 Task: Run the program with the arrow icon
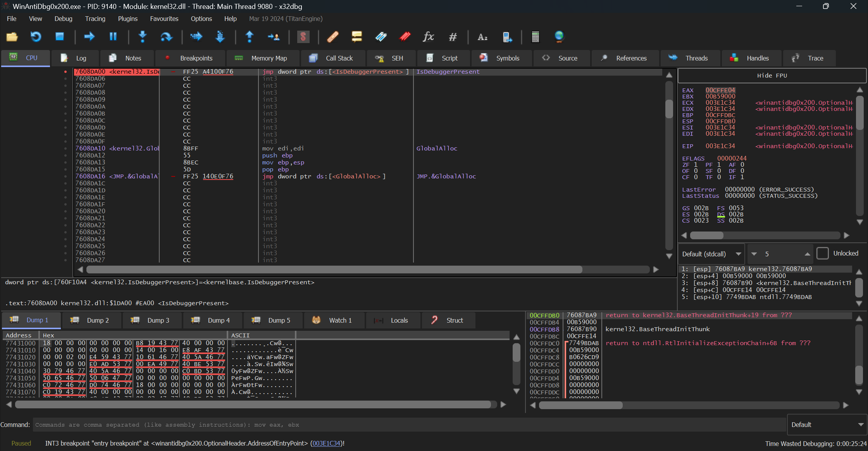90,37
